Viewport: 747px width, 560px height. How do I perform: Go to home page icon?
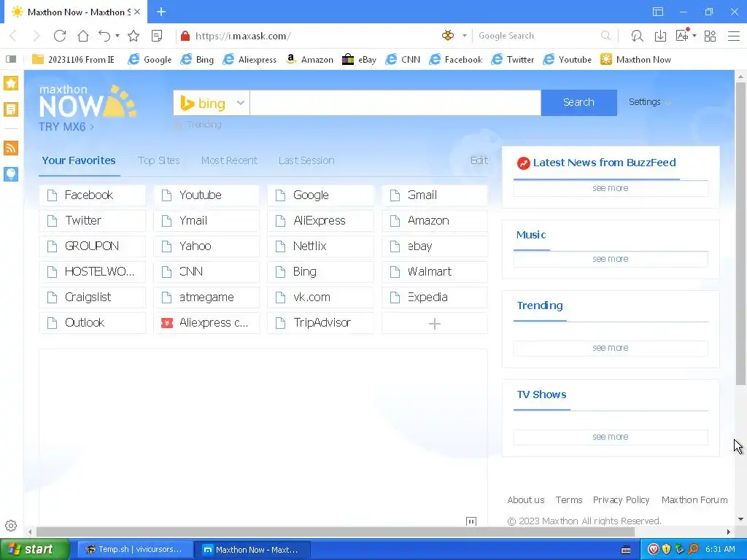point(83,36)
